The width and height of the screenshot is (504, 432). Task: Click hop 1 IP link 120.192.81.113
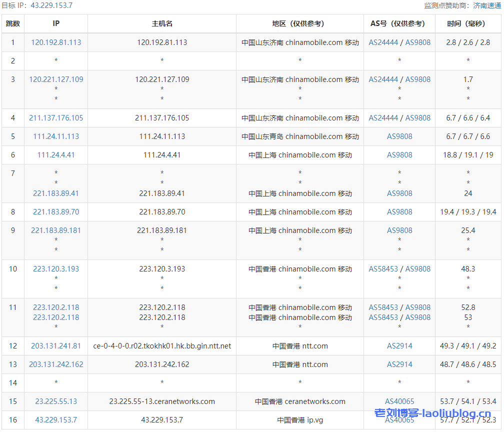(x=55, y=42)
